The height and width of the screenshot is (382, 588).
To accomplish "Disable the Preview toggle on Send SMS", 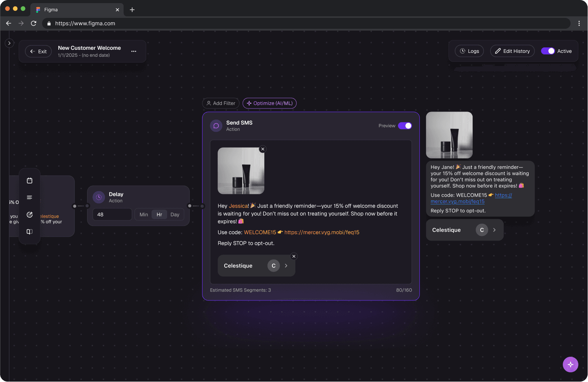I will coord(405,126).
